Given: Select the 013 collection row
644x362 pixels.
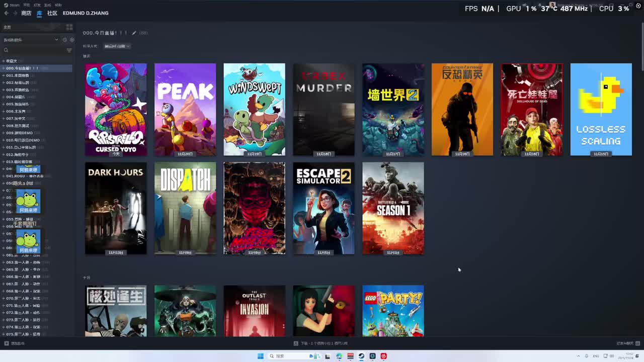Looking at the screenshot, I should [37, 162].
